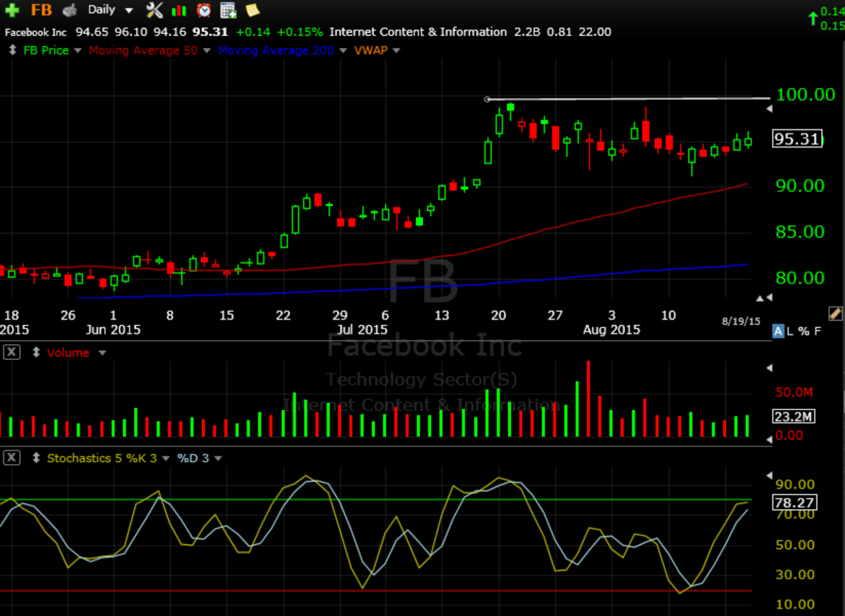Click the gray icon beside the FB symbol
Screen dimensions: 845x616
coord(69,10)
